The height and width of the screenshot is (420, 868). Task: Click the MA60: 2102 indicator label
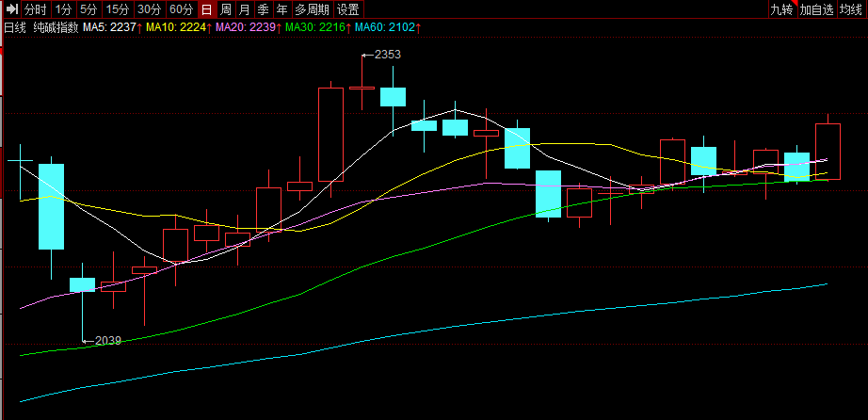pos(388,27)
